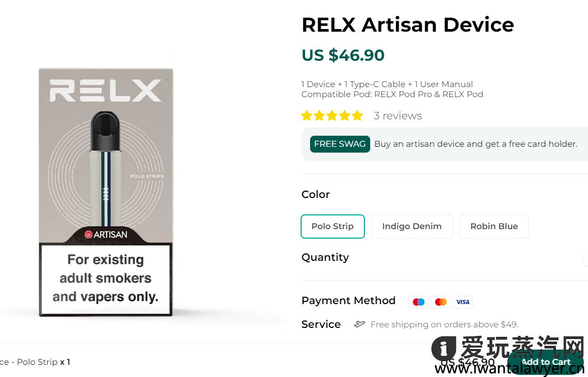Click the RELX Artisan Device title
The width and height of the screenshot is (588, 377).
click(x=408, y=25)
